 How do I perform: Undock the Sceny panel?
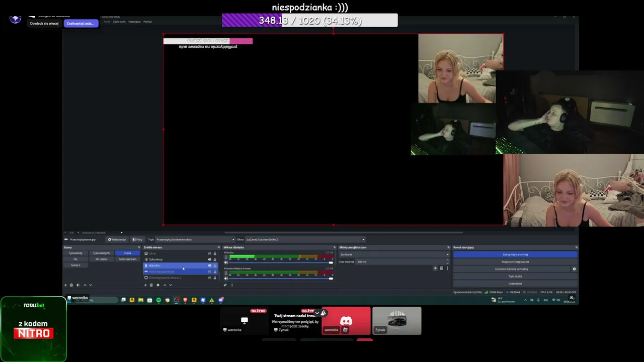138,247
